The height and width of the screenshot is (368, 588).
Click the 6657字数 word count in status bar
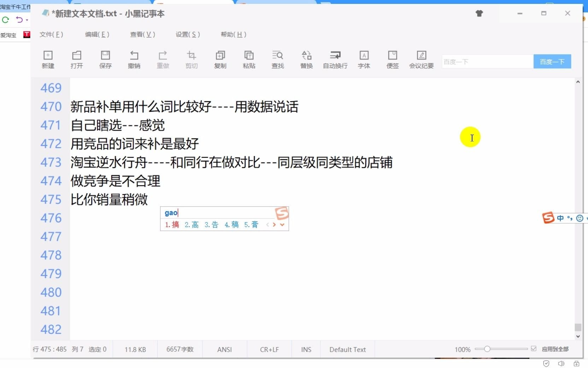pyautogui.click(x=180, y=350)
